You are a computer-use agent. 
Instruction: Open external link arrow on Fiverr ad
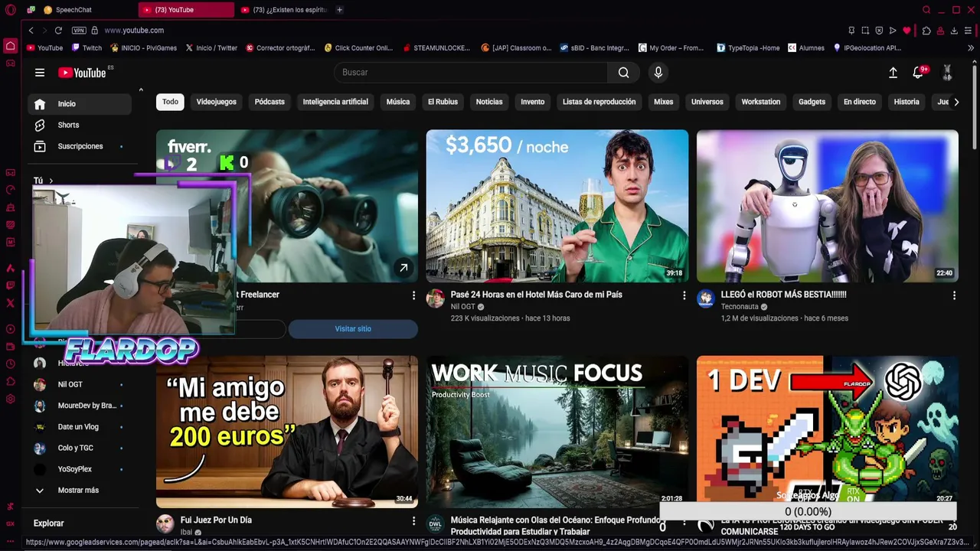click(403, 268)
